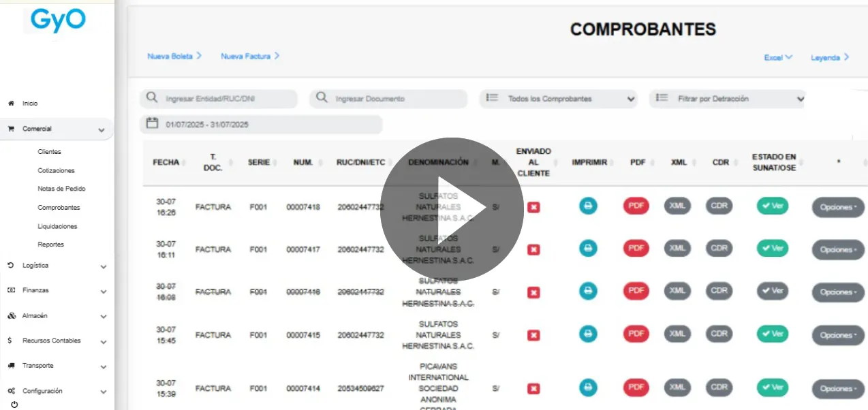Download PDF for invoice 00007417

click(636, 249)
